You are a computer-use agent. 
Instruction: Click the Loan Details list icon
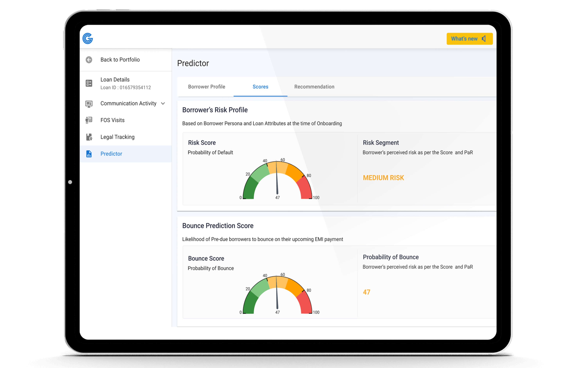89,83
